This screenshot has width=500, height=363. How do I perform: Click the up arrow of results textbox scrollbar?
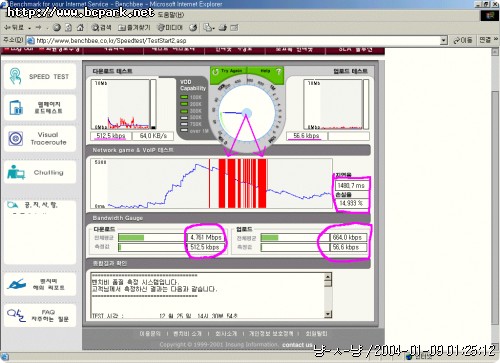[328, 277]
